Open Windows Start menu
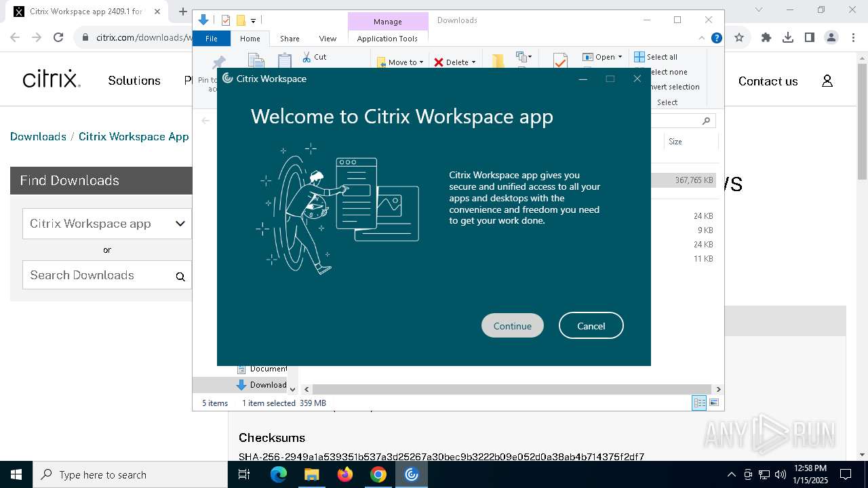 pyautogui.click(x=16, y=474)
